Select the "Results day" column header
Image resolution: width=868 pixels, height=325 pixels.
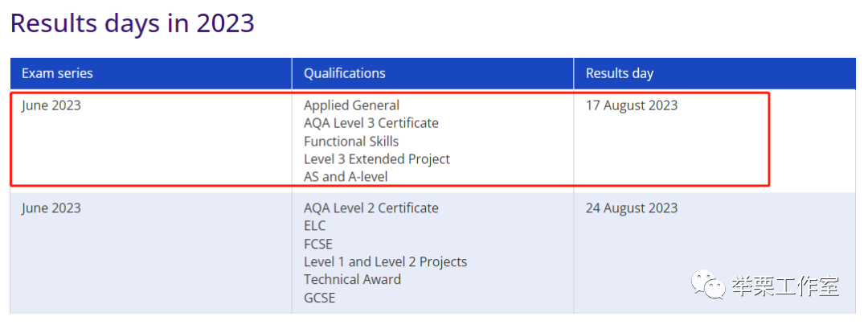tap(620, 73)
